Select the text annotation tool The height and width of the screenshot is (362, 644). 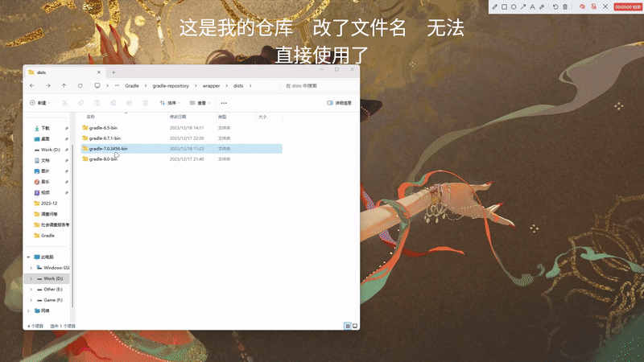tap(533, 6)
